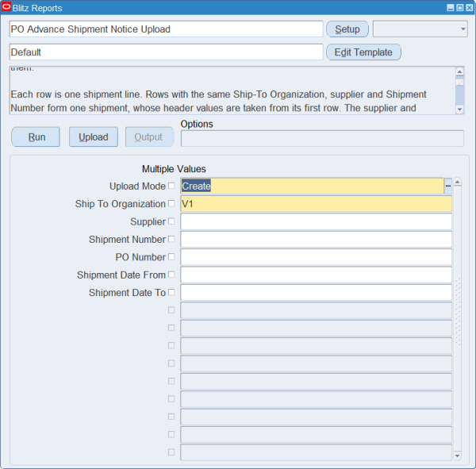Click the report name field PO Advance Shipment Notice Upload

(166, 29)
